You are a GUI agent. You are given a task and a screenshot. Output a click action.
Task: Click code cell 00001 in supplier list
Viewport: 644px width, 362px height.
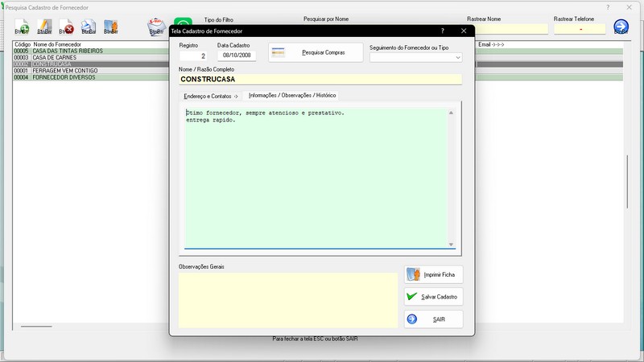click(x=22, y=71)
